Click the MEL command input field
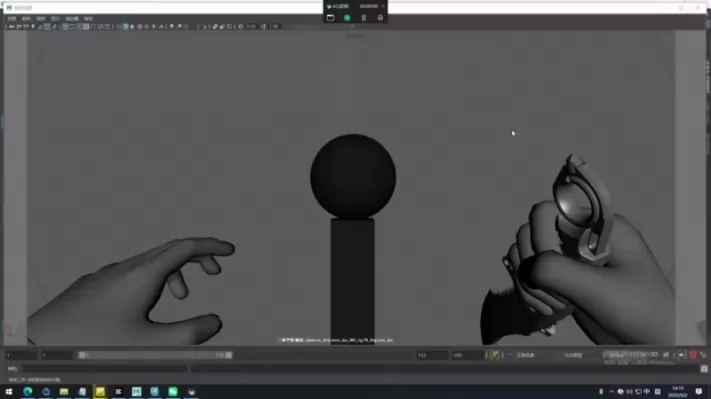The image size is (711, 399). coord(105,369)
